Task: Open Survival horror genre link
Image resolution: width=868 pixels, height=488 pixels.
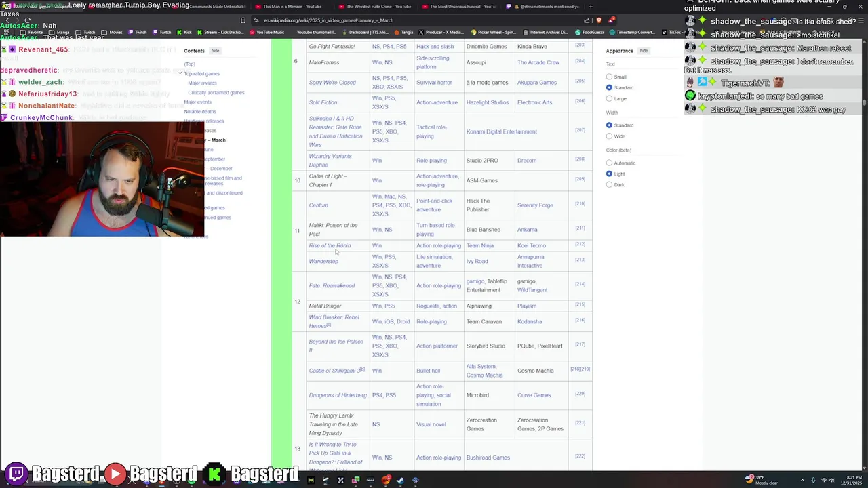Action: click(x=434, y=83)
